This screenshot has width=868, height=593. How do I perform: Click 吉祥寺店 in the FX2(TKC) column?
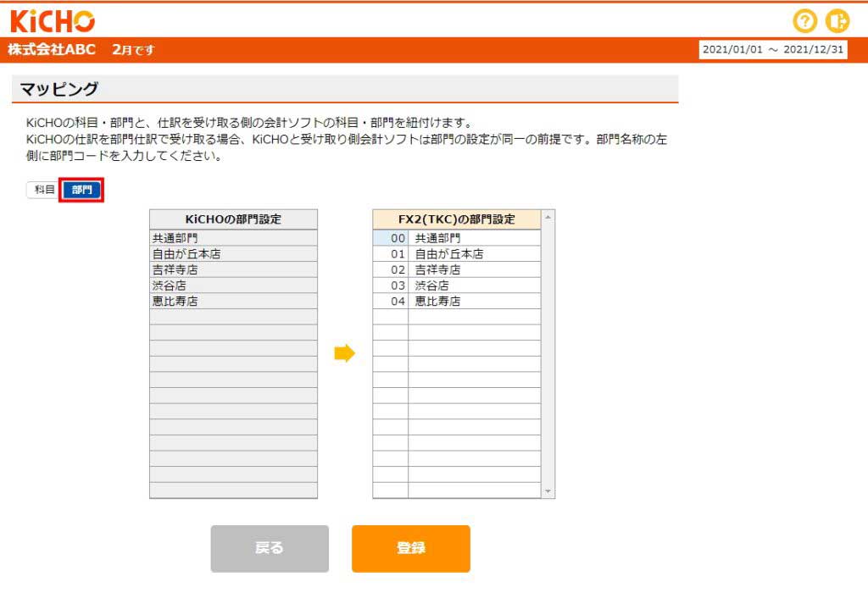pyautogui.click(x=475, y=269)
